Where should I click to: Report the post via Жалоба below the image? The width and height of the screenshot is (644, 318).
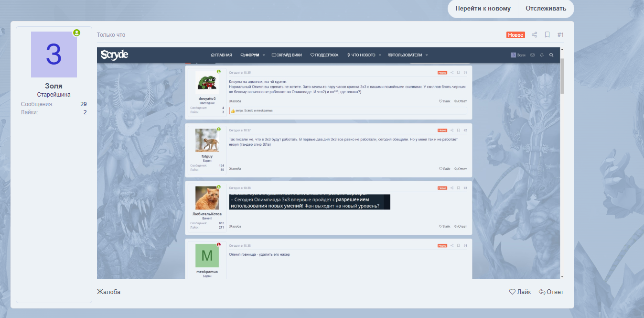108,292
